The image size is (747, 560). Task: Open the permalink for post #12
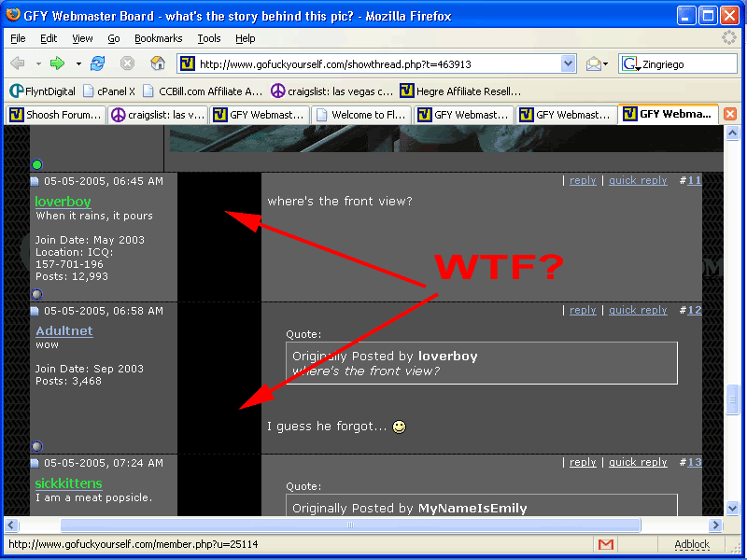pos(694,310)
